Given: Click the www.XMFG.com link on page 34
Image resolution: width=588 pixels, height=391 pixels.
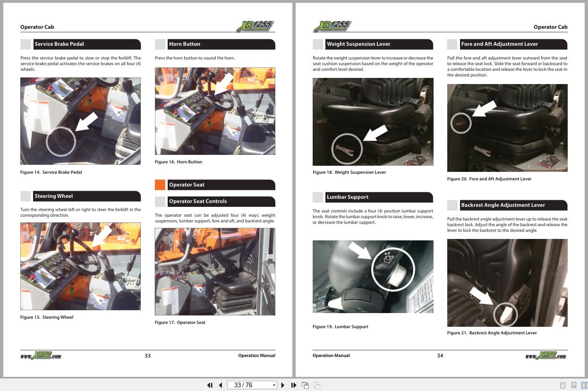Looking at the screenshot, I should tap(546, 356).
